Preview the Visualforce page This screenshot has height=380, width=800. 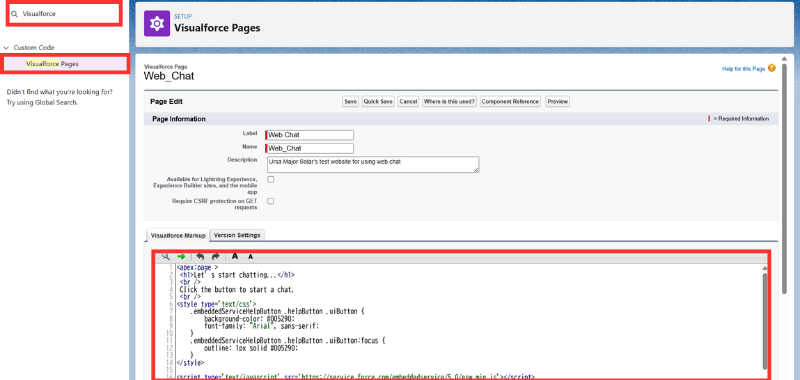click(558, 102)
